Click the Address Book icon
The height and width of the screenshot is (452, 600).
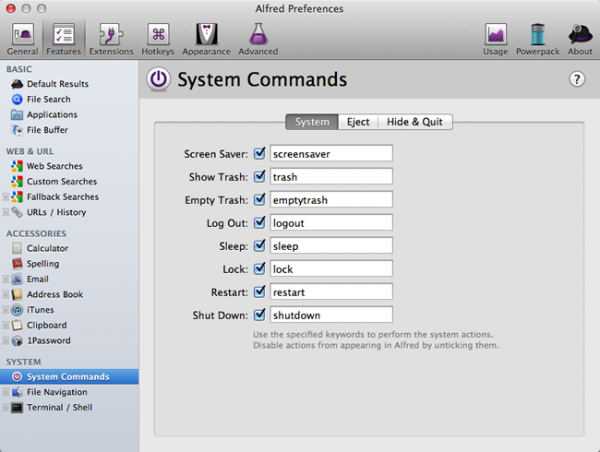17,294
